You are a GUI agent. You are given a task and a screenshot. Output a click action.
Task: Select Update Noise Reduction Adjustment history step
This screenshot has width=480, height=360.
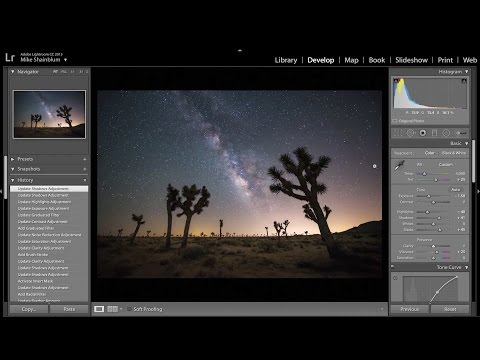pyautogui.click(x=49, y=235)
